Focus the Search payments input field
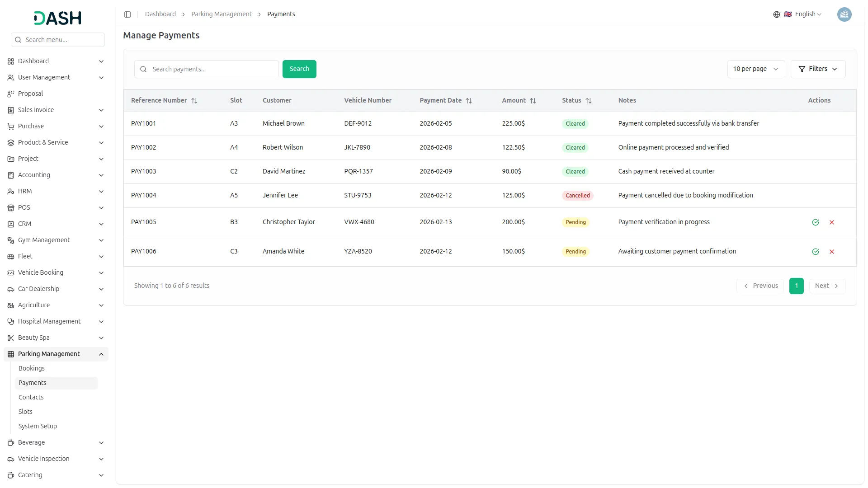Image resolution: width=868 pixels, height=488 pixels. click(x=207, y=69)
